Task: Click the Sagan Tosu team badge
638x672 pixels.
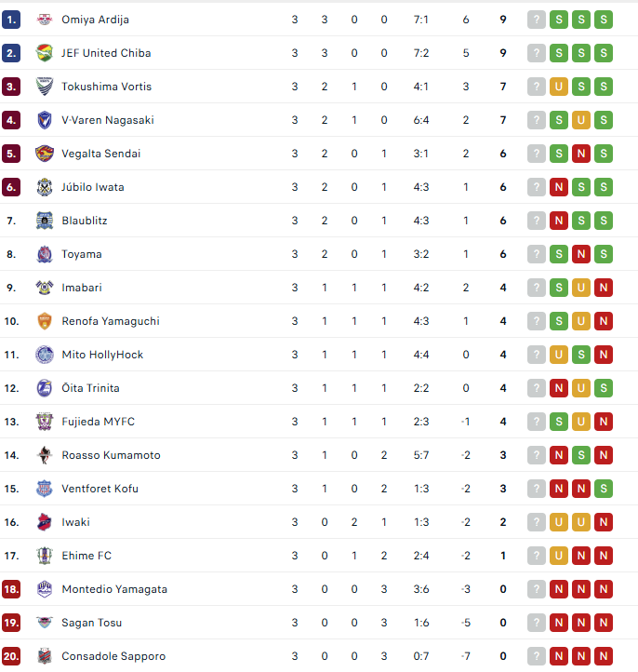Action: pos(45,623)
